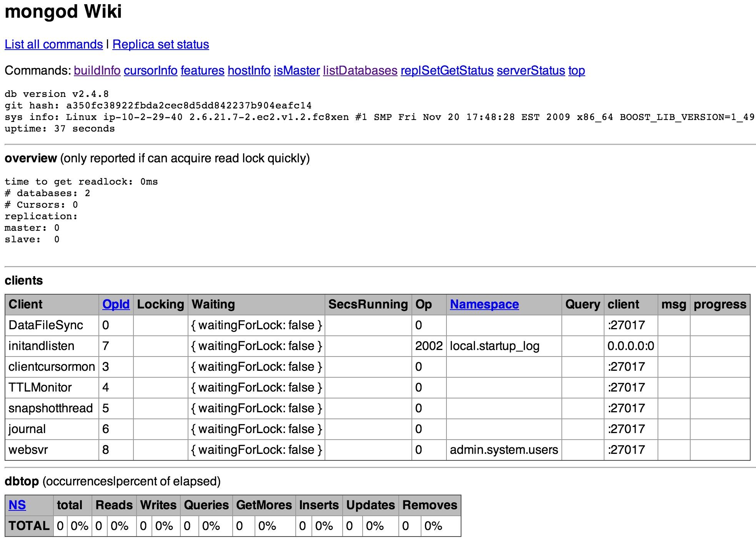Click the local.startup_log namespace cell
The height and width of the screenshot is (540, 756).
coord(495,346)
